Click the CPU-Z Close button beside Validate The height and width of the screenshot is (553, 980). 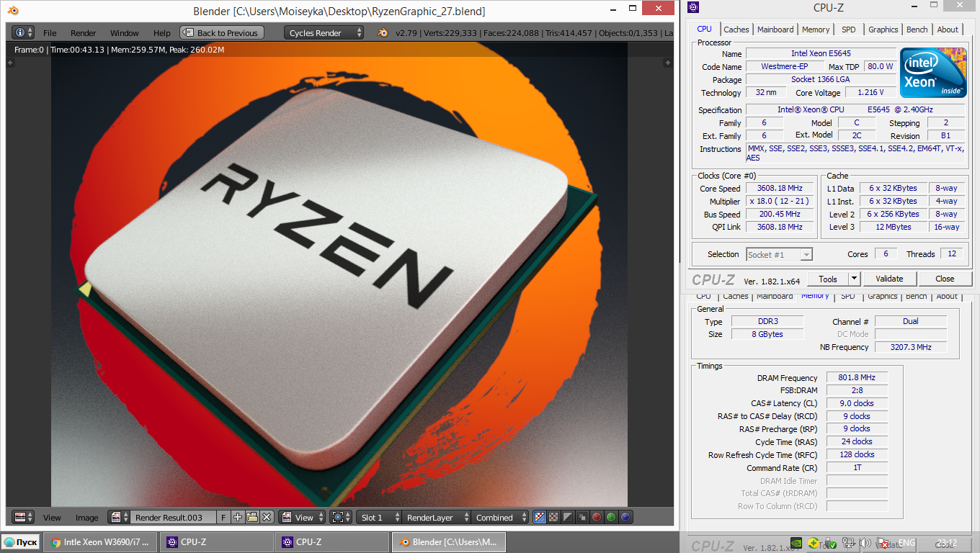[x=945, y=279]
